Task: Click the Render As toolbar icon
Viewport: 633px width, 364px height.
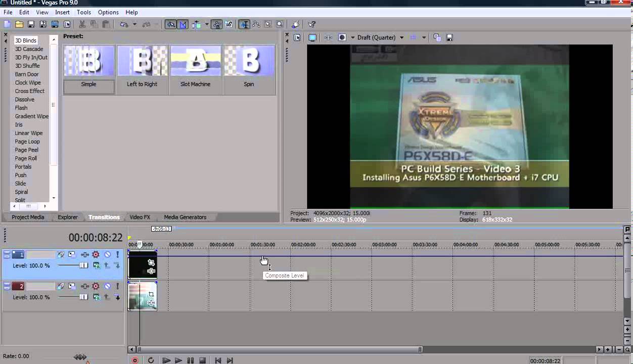Action: (x=55, y=24)
